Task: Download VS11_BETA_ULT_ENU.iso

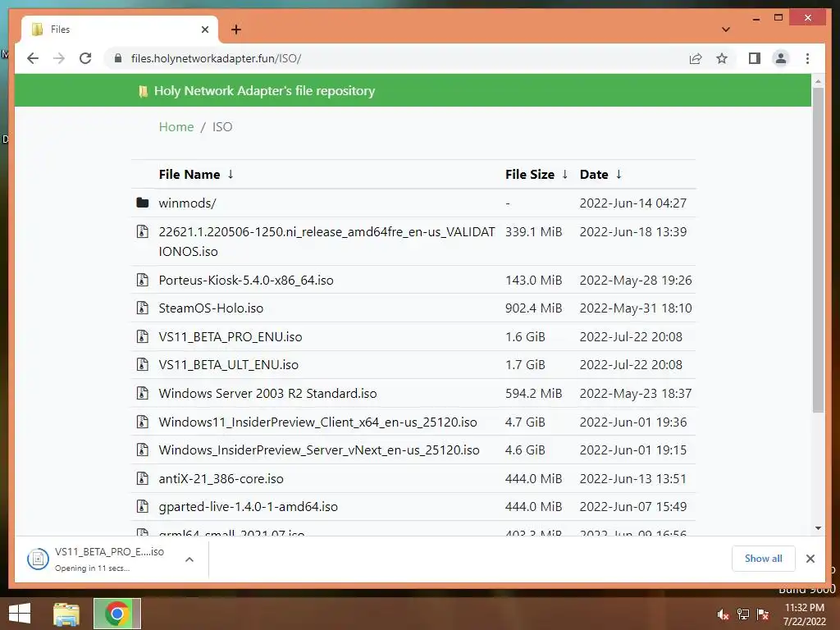Action: (228, 365)
